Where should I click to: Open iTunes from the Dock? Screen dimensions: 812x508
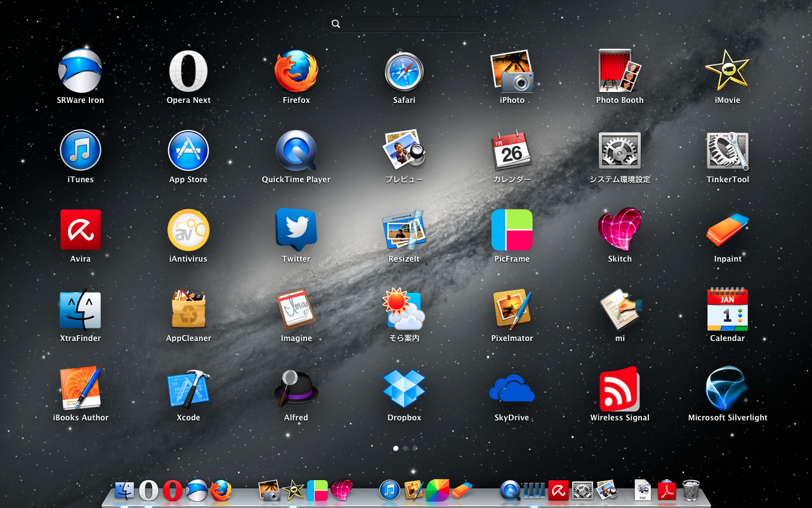coord(390,490)
